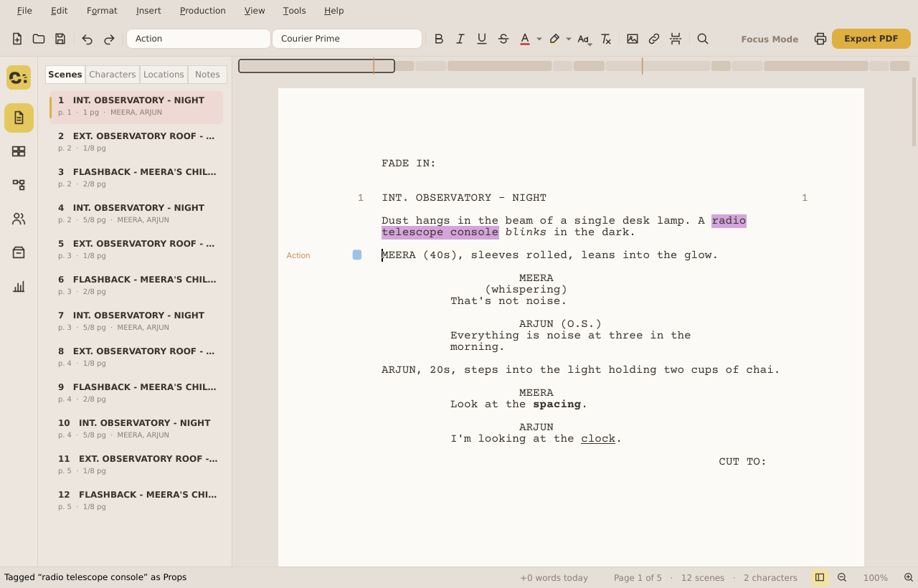Select scene 1 INT. OBSERVATORY - NIGHT
This screenshot has width=918, height=588.
136,106
